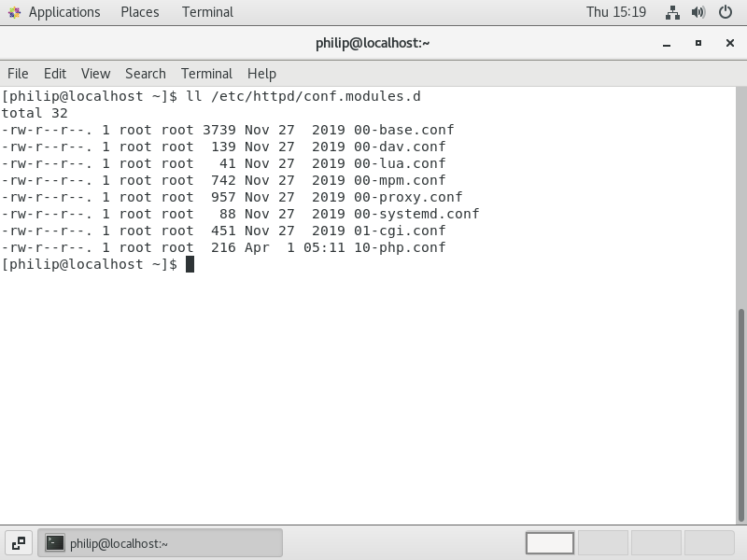Click the terminal cursor at the prompt

(190, 264)
